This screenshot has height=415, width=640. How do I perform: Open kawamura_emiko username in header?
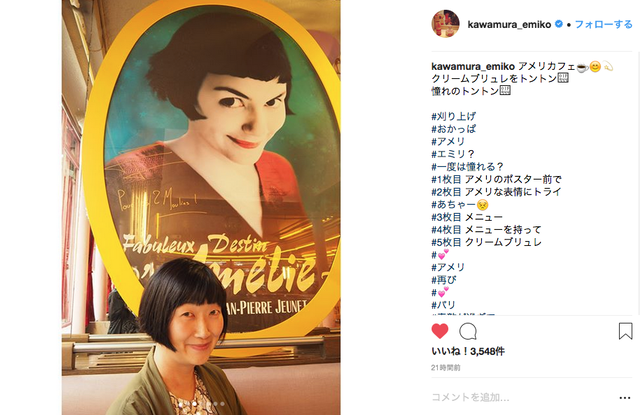pos(509,24)
